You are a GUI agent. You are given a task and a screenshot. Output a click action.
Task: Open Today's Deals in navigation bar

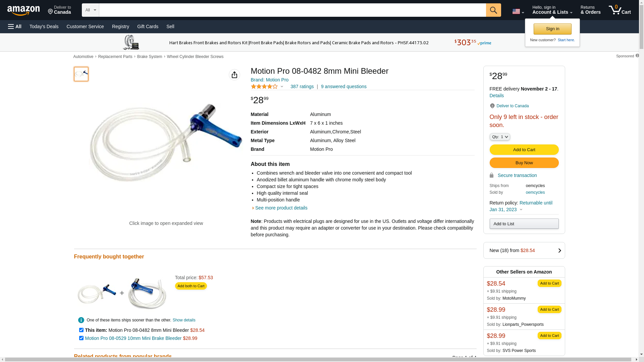[x=44, y=26]
